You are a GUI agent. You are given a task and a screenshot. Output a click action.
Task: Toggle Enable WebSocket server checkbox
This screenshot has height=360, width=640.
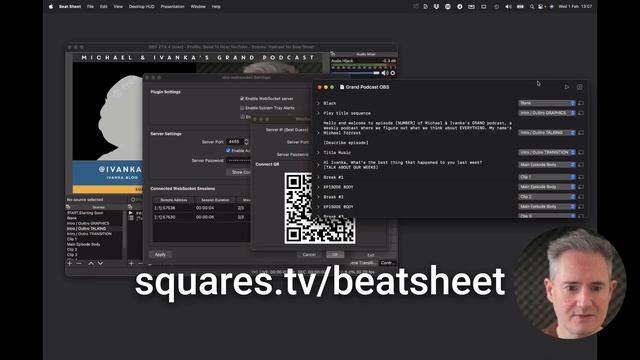[242, 99]
